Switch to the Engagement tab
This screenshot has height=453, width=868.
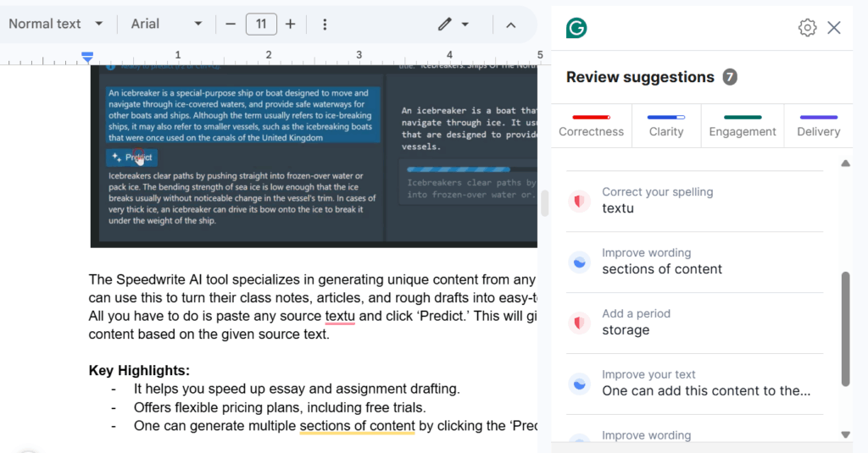(743, 125)
